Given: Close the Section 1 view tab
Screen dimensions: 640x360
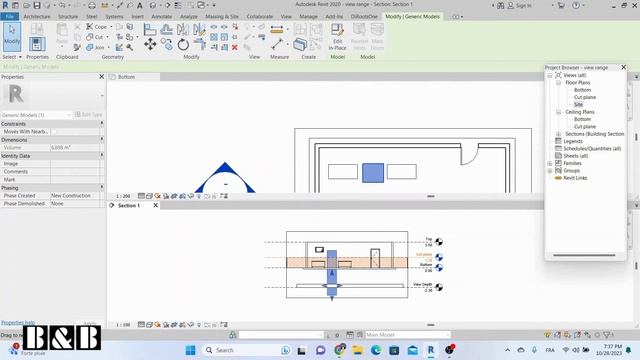Looking at the screenshot, I should click(156, 205).
